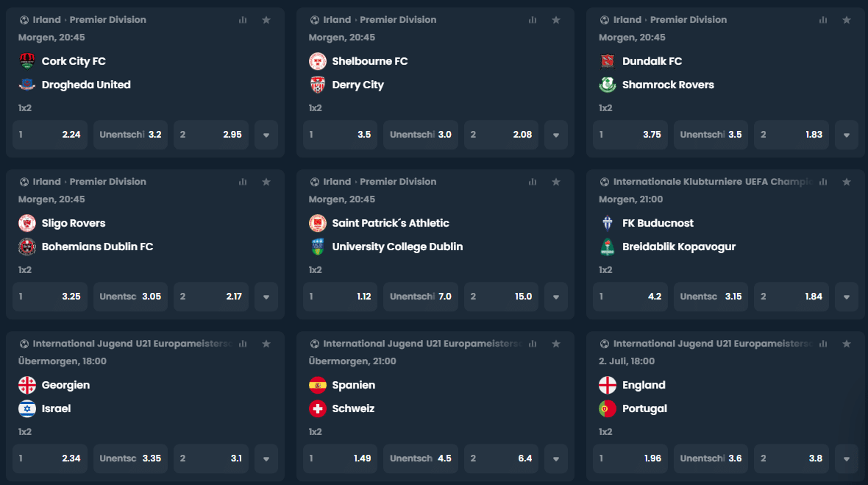Open statistics for Cork City vs Drogheda

pos(243,20)
